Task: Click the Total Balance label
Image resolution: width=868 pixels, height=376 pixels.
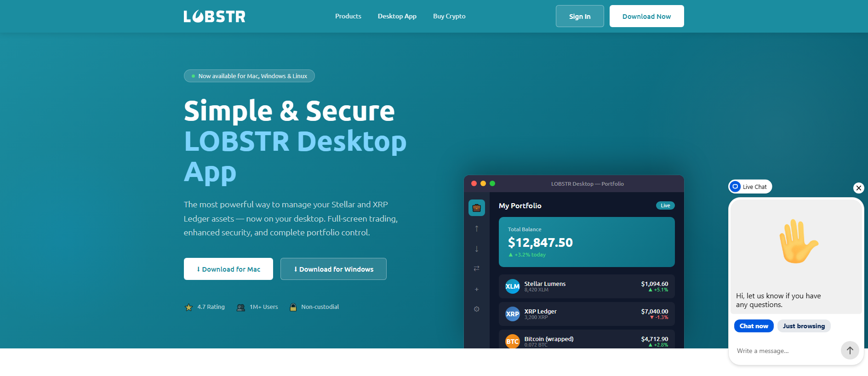Action: click(525, 229)
